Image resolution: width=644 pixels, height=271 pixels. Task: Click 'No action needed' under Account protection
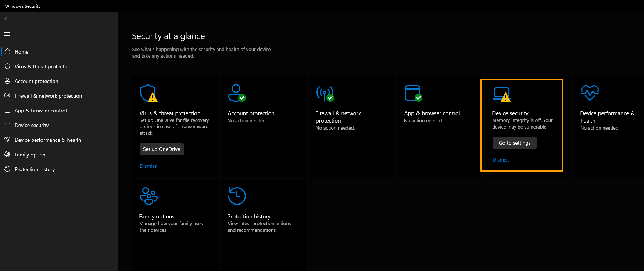tap(247, 121)
